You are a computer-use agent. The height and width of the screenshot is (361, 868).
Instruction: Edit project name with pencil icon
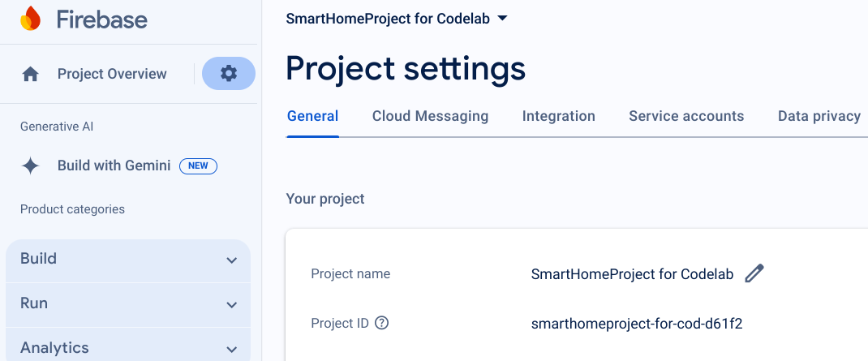pos(754,274)
